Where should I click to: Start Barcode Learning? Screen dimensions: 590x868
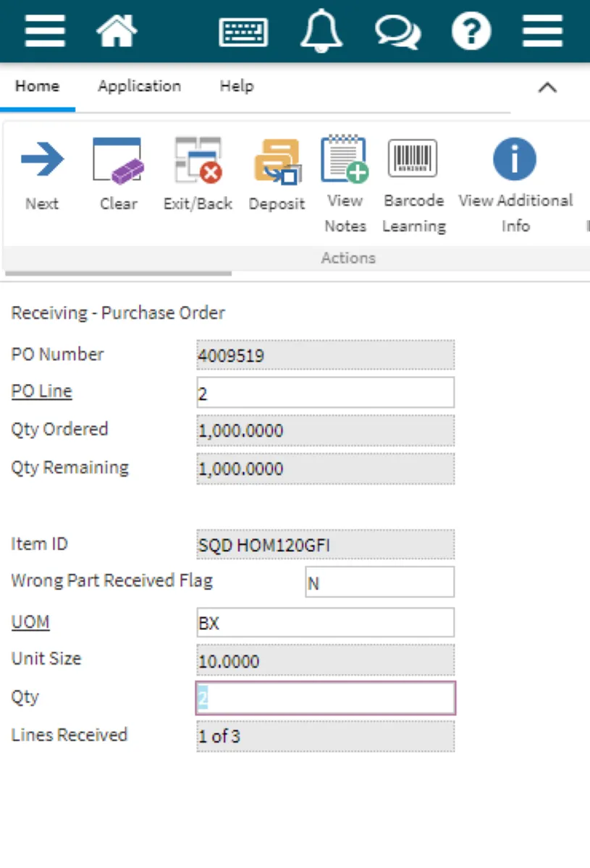tap(413, 184)
